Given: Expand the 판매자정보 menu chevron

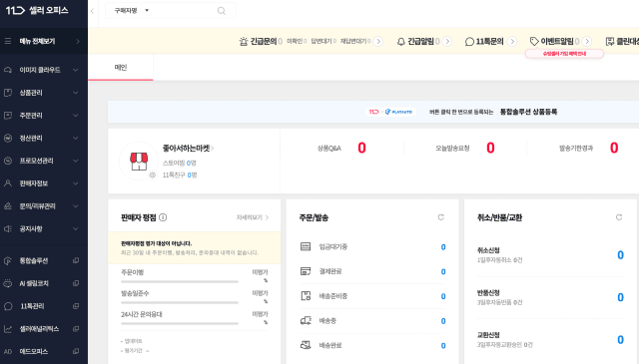Looking at the screenshot, I should click(x=76, y=183).
